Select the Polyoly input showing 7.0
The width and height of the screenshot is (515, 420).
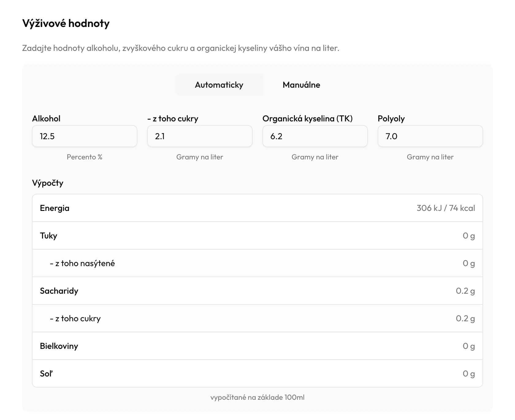click(430, 136)
